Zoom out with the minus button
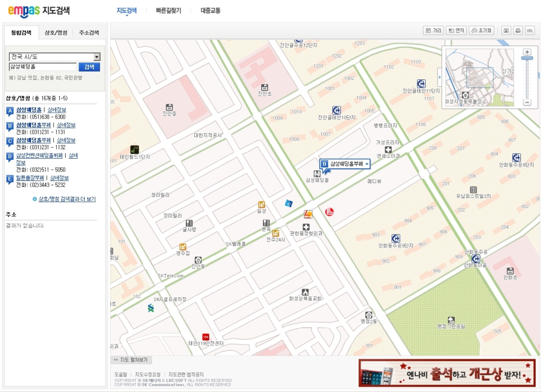The height and width of the screenshot is (392, 542). tap(527, 102)
